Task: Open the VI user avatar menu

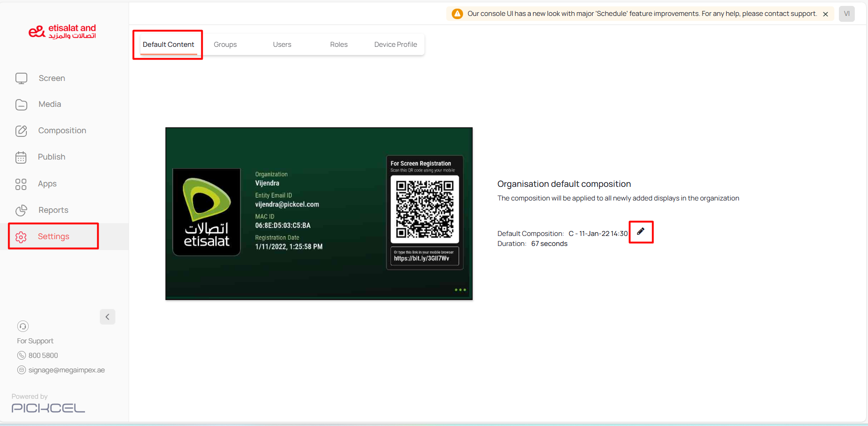Action: point(846,14)
